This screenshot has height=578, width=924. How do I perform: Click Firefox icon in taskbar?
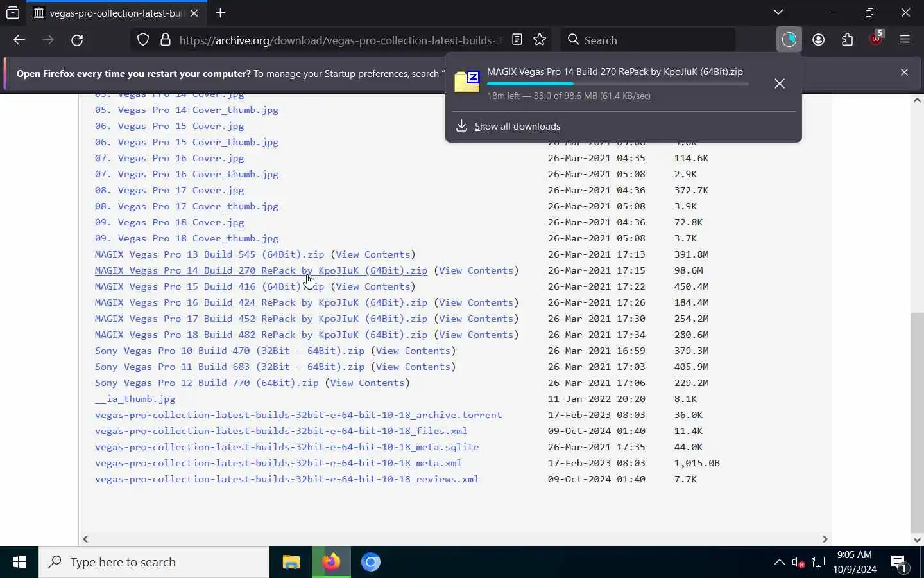(331, 562)
